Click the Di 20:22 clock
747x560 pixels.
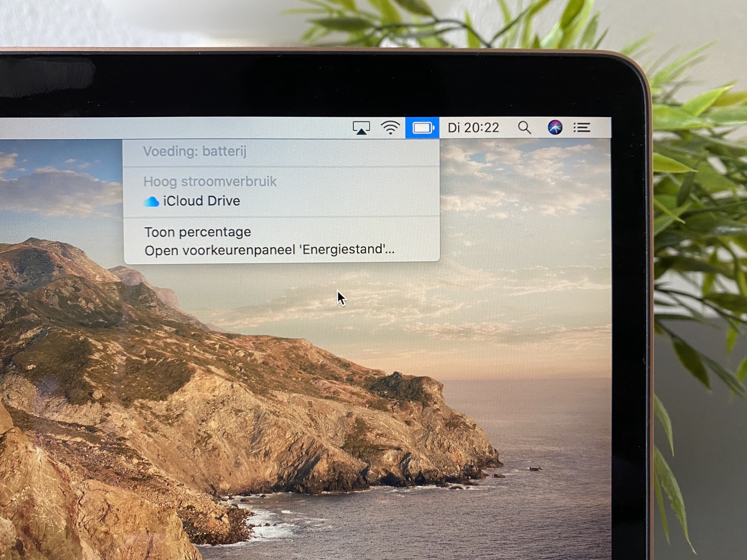tap(473, 128)
